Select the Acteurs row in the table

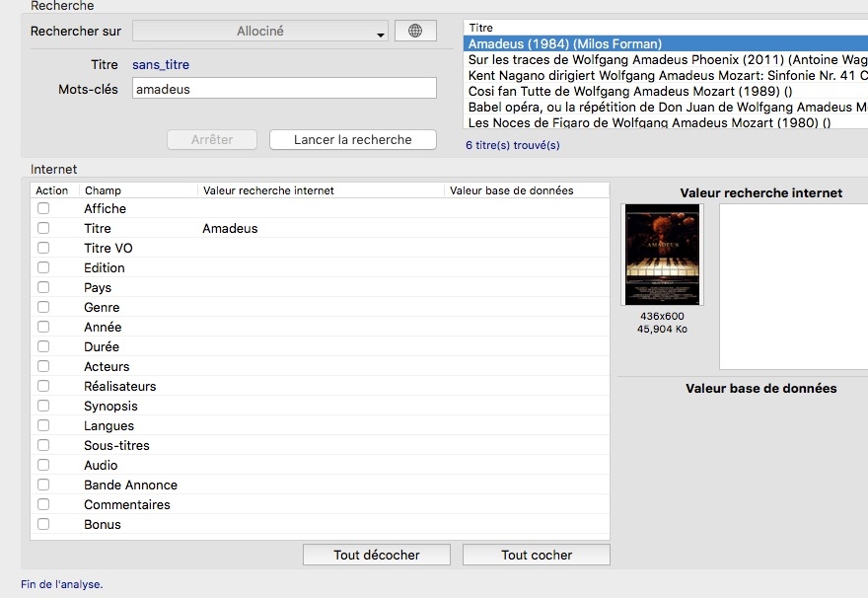coord(107,367)
